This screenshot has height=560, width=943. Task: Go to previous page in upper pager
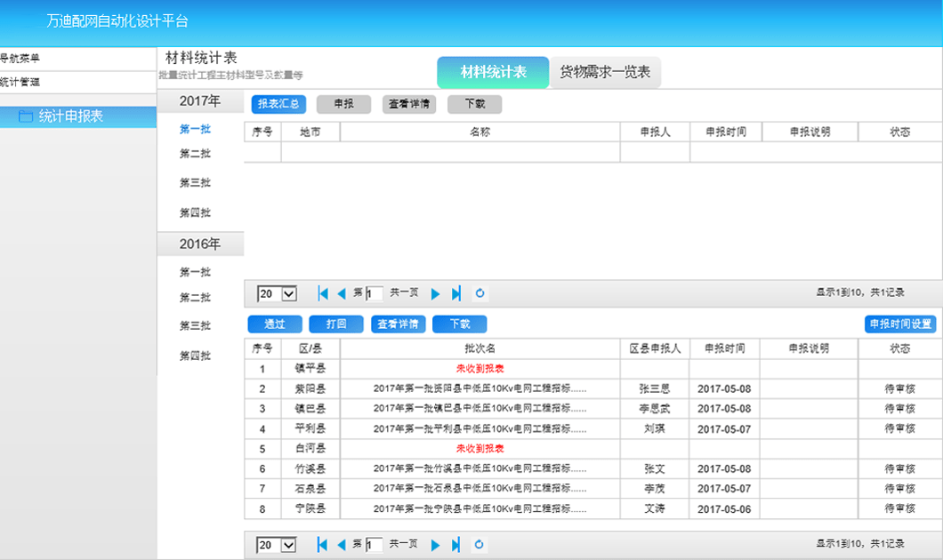pos(342,293)
